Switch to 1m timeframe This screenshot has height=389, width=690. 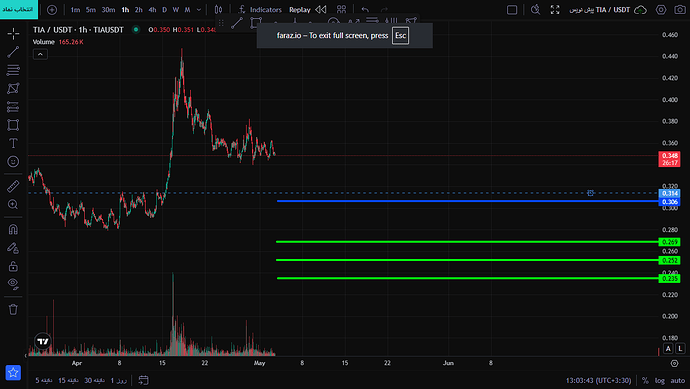click(75, 10)
